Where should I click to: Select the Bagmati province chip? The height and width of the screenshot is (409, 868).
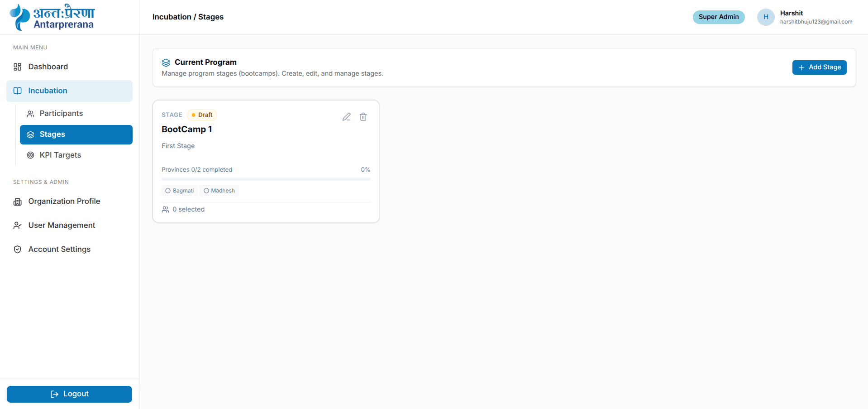(180, 191)
